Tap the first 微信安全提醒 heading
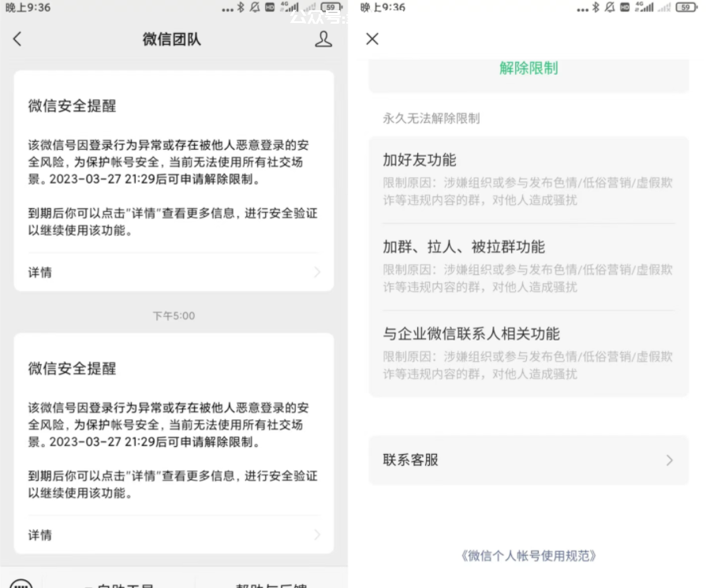Screen dimensions: 706x588 tap(72, 106)
